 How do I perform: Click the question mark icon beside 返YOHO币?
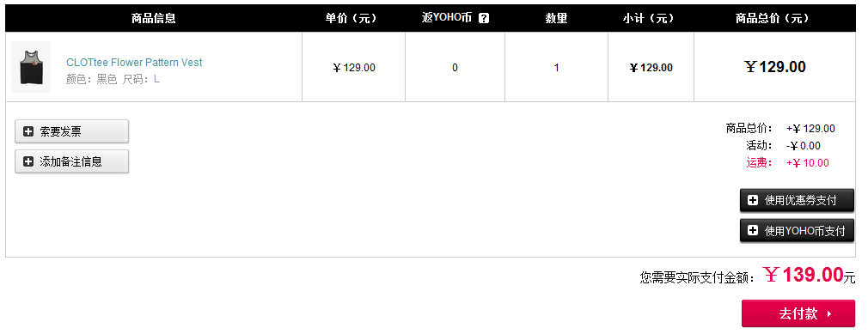(x=484, y=18)
